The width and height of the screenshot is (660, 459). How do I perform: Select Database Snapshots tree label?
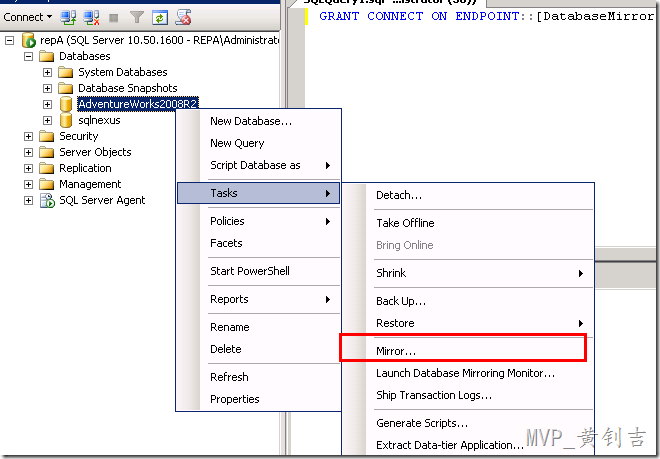[x=128, y=88]
